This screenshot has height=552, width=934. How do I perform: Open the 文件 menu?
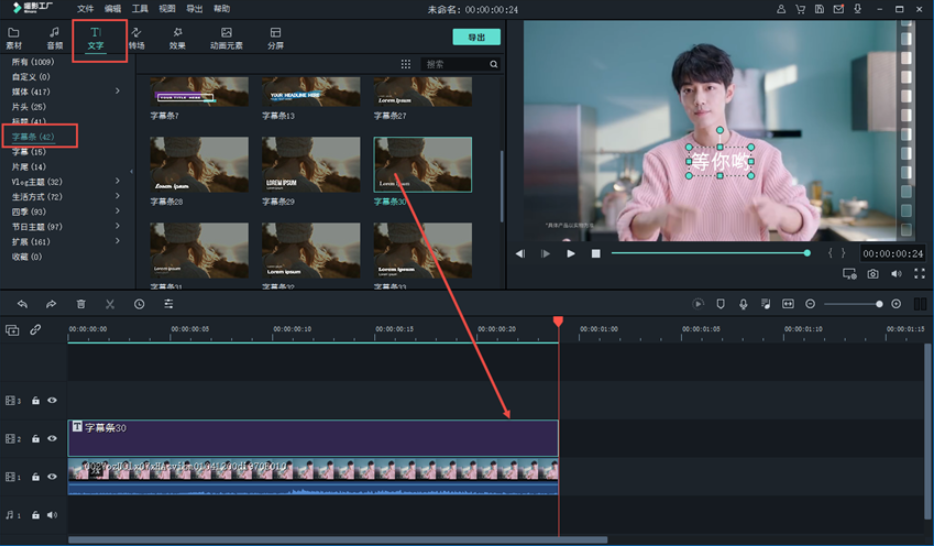pos(85,9)
